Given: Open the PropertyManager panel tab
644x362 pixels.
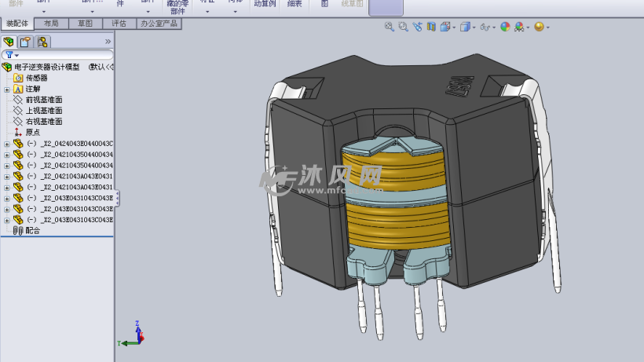Looking at the screenshot, I should (x=25, y=42).
